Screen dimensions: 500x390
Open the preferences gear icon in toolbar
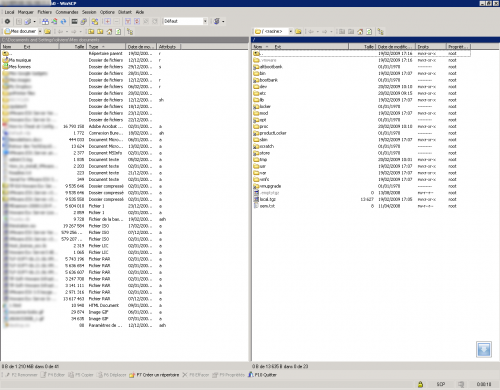7,21
